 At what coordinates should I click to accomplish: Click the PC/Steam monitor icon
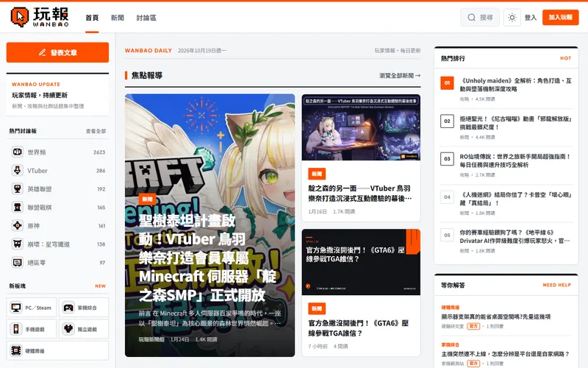tap(16, 308)
